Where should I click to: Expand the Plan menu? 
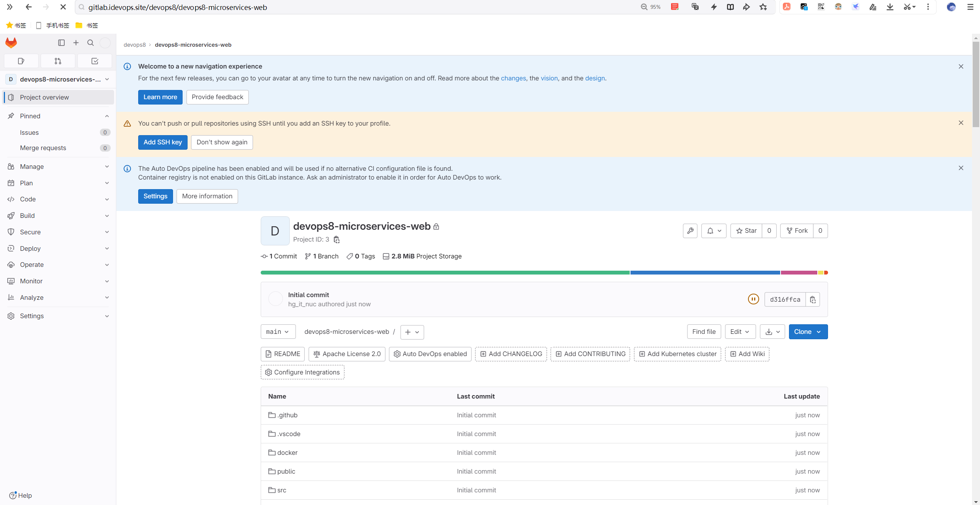(59, 183)
